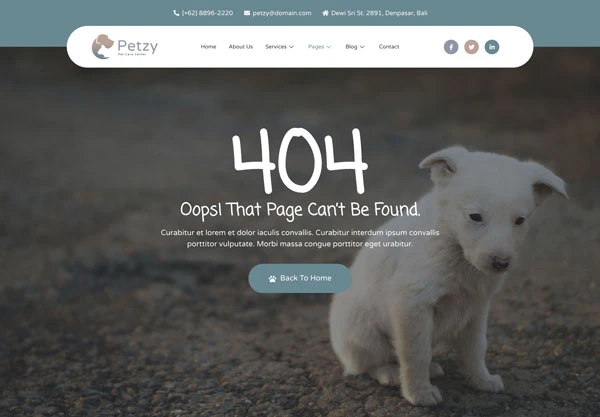Click the envelope email icon
This screenshot has height=417, width=600.
[x=247, y=13]
